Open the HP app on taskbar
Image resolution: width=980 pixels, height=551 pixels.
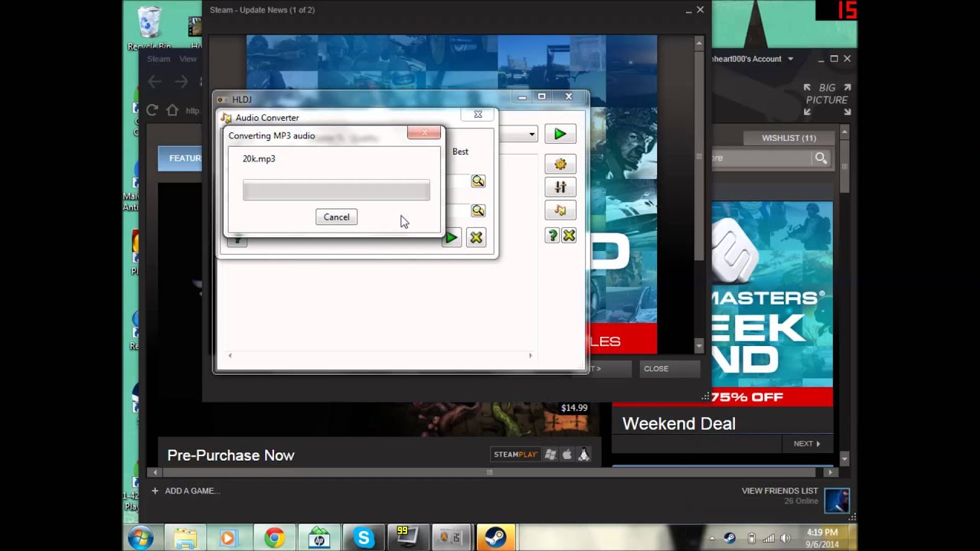tap(319, 538)
